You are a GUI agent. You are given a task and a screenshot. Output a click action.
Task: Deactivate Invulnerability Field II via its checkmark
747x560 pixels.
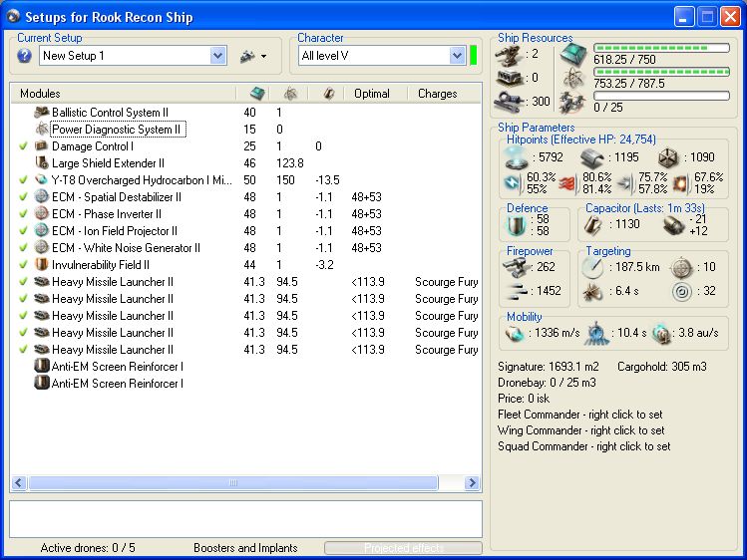(23, 264)
